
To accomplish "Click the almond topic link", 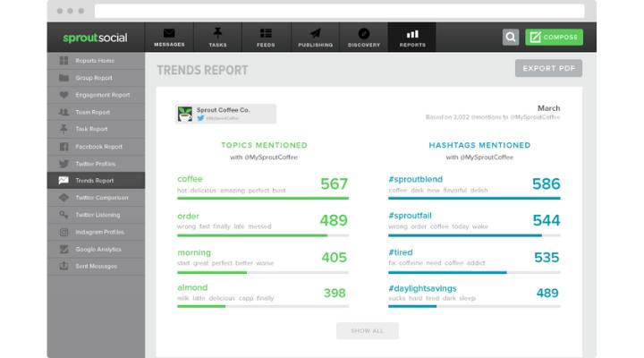I will [x=192, y=287].
